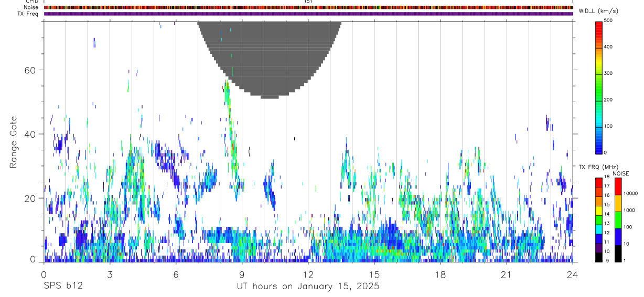Click the black 9–10 MHz TX frequency swatch
This screenshot has height=297, width=644.
(598, 257)
